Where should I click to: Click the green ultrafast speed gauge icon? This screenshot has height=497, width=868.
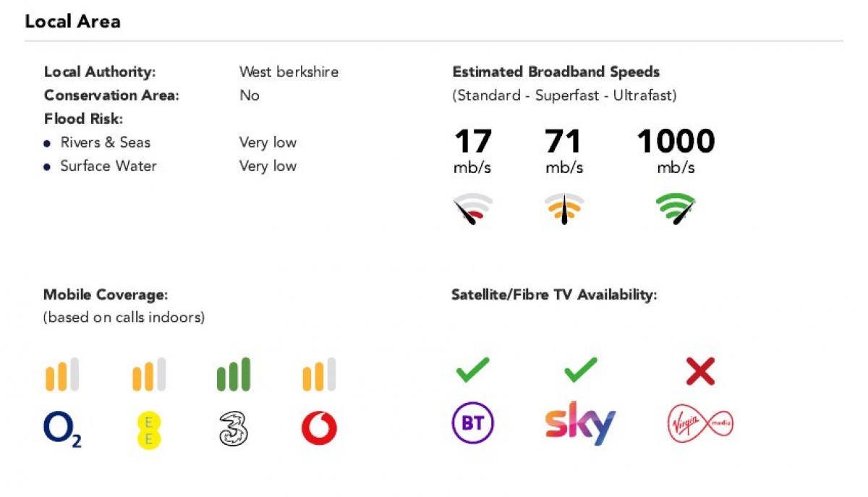click(676, 210)
